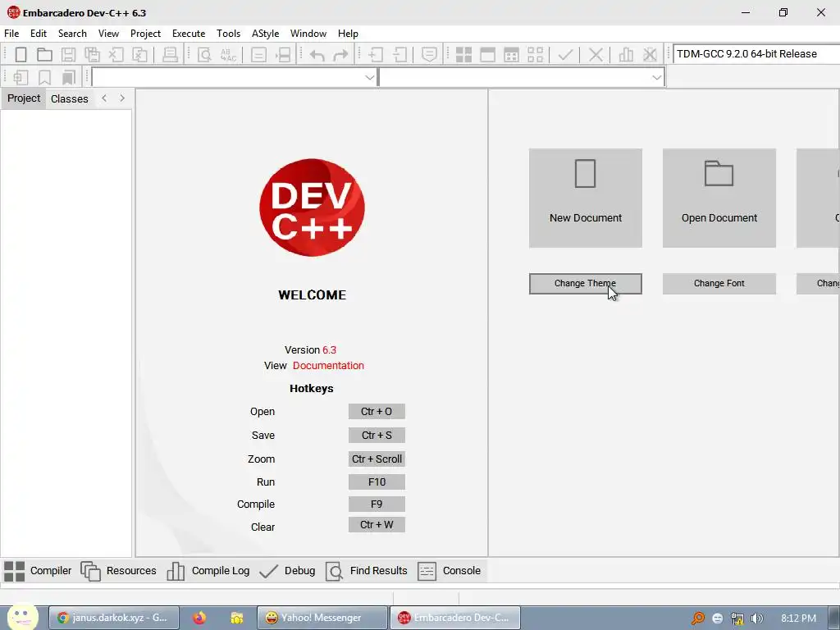The height and width of the screenshot is (630, 840).
Task: Click the Firefox taskbar icon
Action: click(199, 618)
